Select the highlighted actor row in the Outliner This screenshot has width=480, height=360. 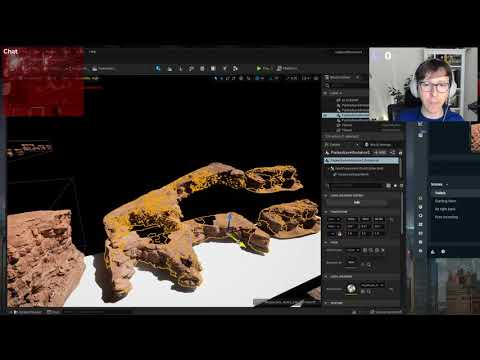[x=346, y=115]
